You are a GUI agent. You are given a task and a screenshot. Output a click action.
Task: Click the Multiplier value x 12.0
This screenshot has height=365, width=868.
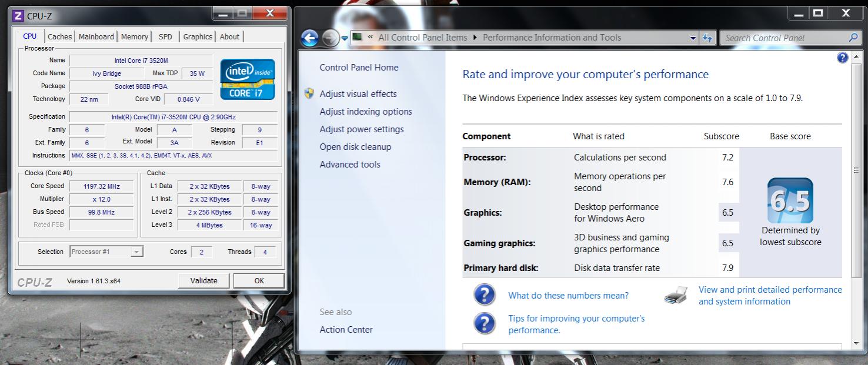point(102,199)
